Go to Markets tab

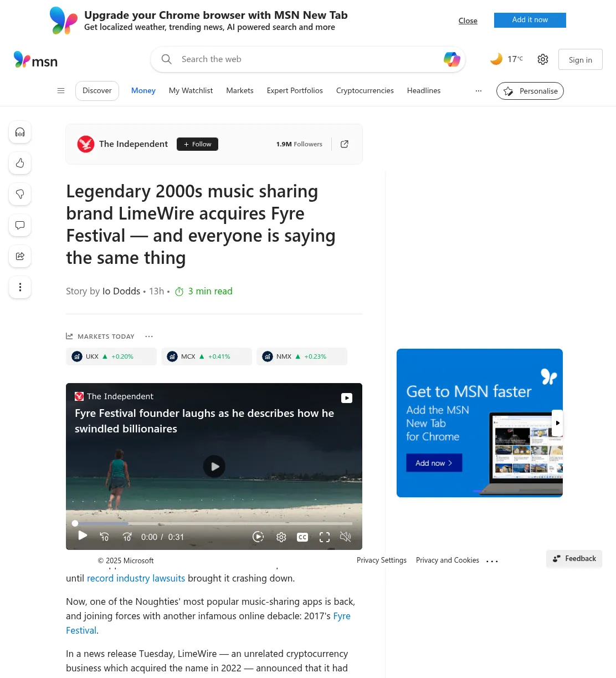point(240,91)
